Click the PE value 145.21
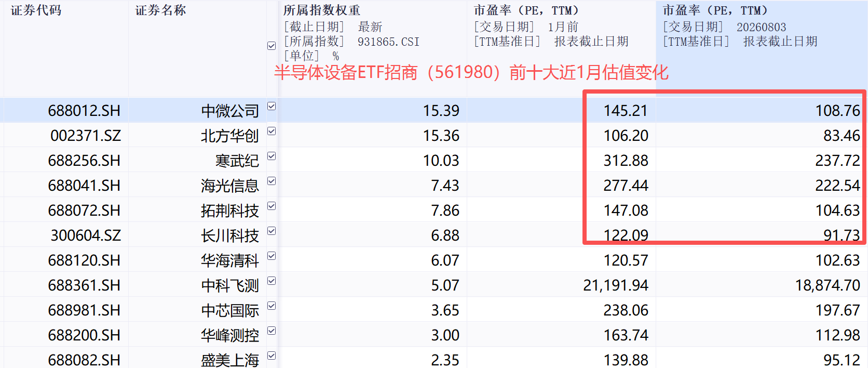868x368 pixels. tap(626, 111)
